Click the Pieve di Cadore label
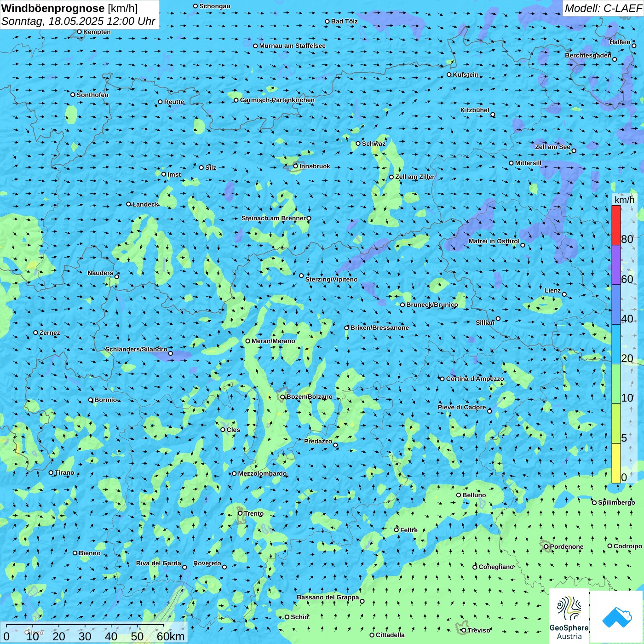 tap(462, 407)
